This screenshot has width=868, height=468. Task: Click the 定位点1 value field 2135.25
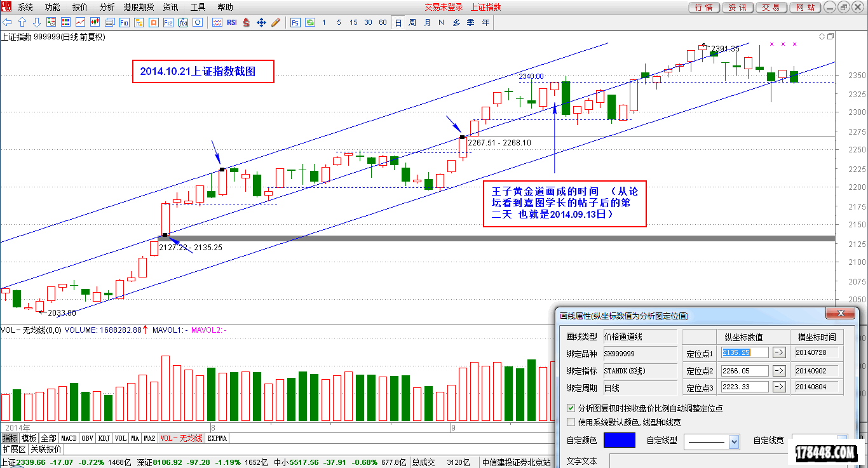tap(745, 352)
